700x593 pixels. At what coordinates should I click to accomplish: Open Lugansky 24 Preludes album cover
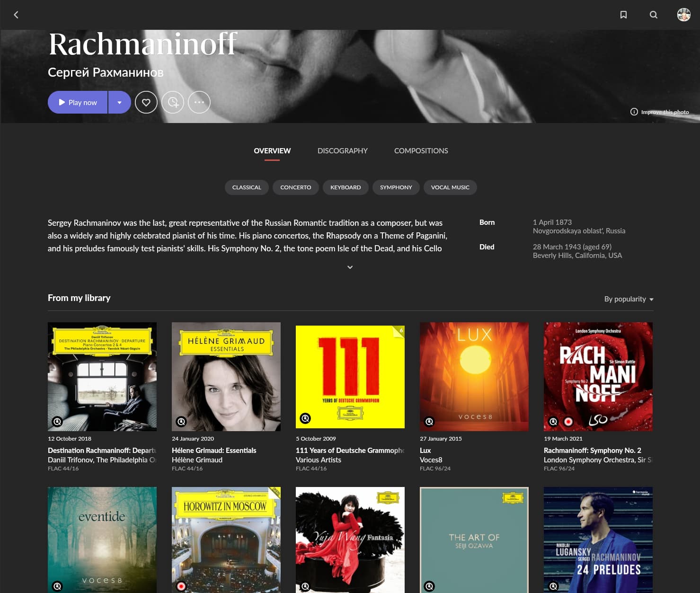(598, 540)
